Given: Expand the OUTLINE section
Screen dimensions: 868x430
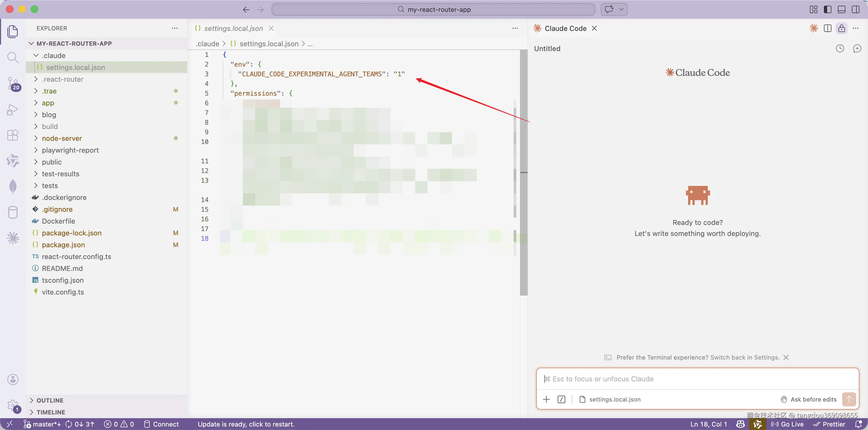Looking at the screenshot, I should [49, 400].
